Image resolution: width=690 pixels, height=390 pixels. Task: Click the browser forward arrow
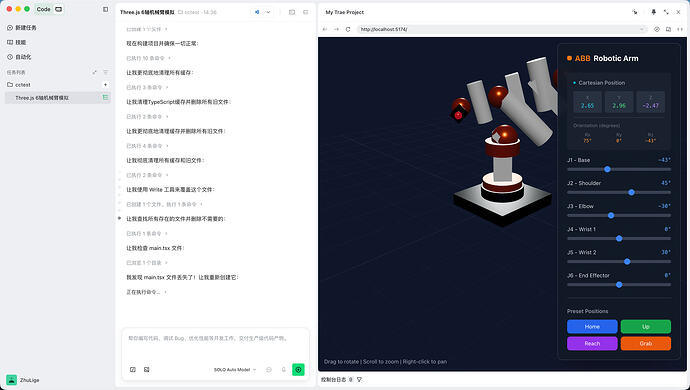pyautogui.click(x=336, y=29)
